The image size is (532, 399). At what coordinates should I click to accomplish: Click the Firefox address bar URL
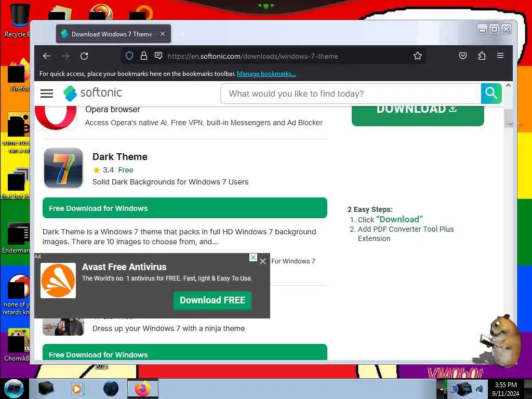pyautogui.click(x=253, y=56)
